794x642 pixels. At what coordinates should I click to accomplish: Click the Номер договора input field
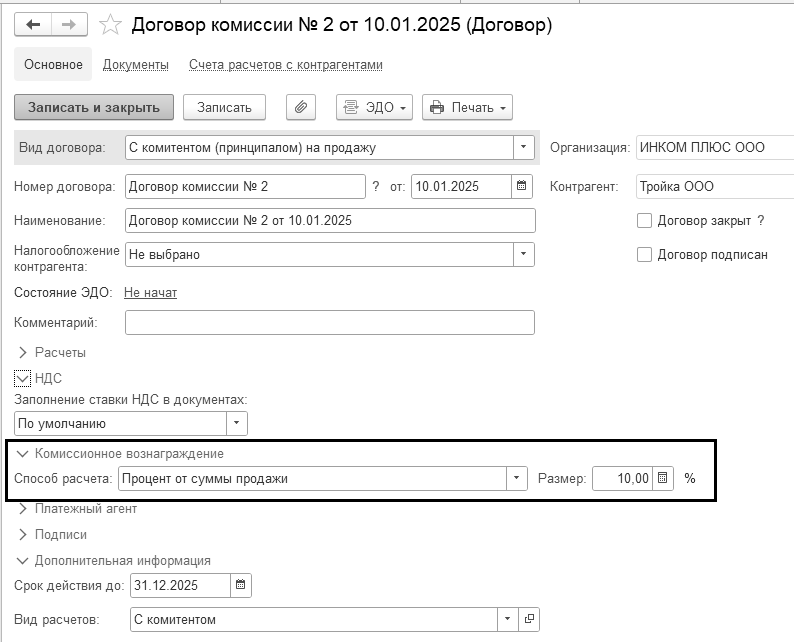[x=245, y=186]
